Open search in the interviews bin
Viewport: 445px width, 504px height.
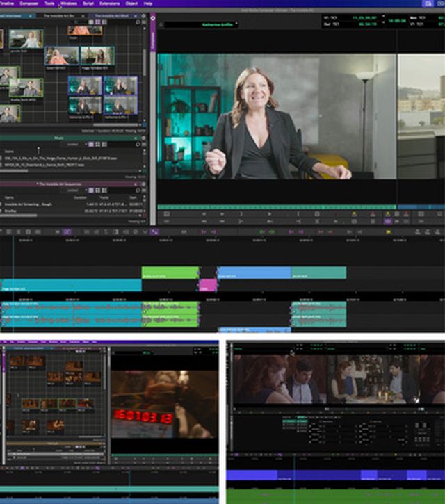coord(138,22)
